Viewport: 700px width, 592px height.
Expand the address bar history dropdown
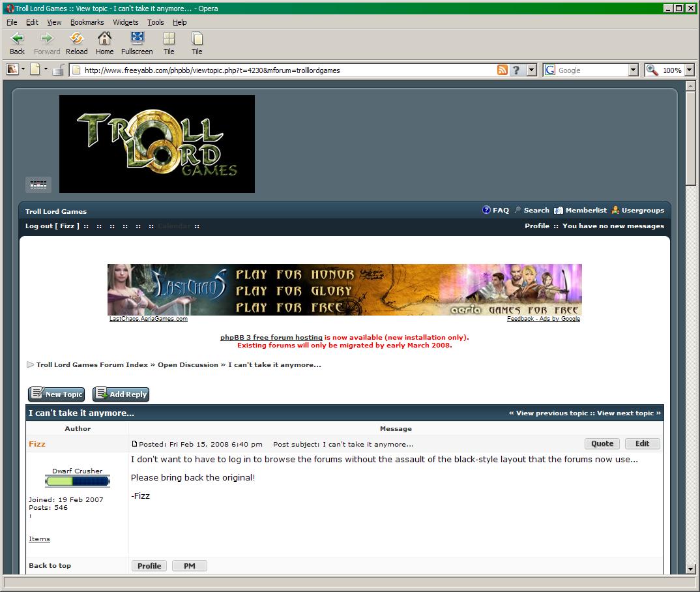pyautogui.click(x=531, y=70)
